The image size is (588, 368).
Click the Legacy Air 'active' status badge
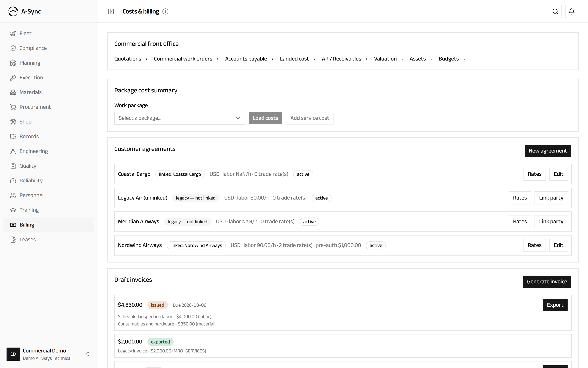coord(321,198)
